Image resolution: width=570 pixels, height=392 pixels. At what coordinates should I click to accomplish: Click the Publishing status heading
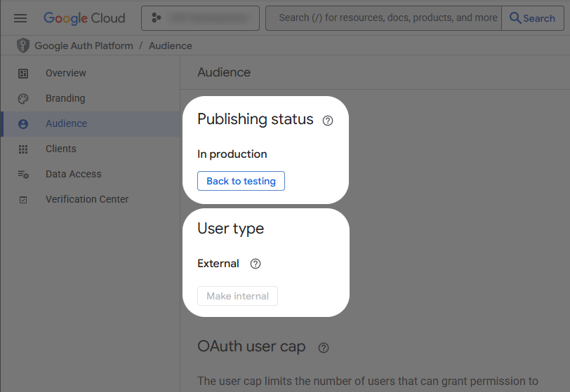[256, 119]
